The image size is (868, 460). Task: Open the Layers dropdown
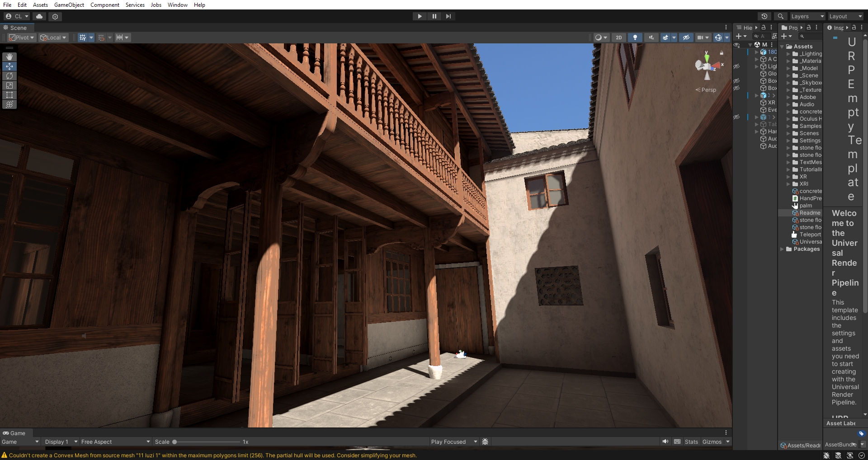tap(807, 16)
